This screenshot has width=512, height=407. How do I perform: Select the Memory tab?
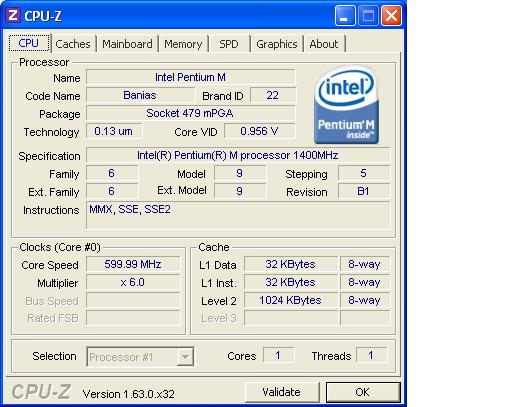tap(183, 44)
